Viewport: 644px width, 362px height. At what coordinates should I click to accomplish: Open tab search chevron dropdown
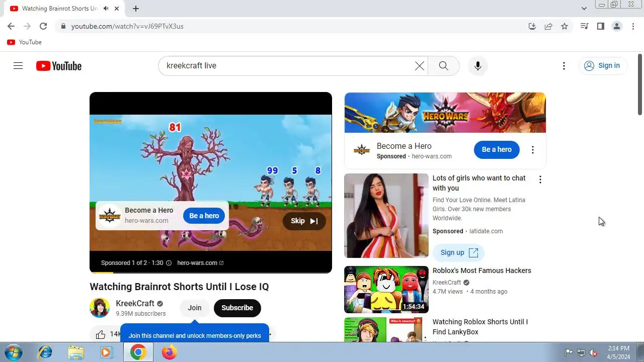pos(584,9)
